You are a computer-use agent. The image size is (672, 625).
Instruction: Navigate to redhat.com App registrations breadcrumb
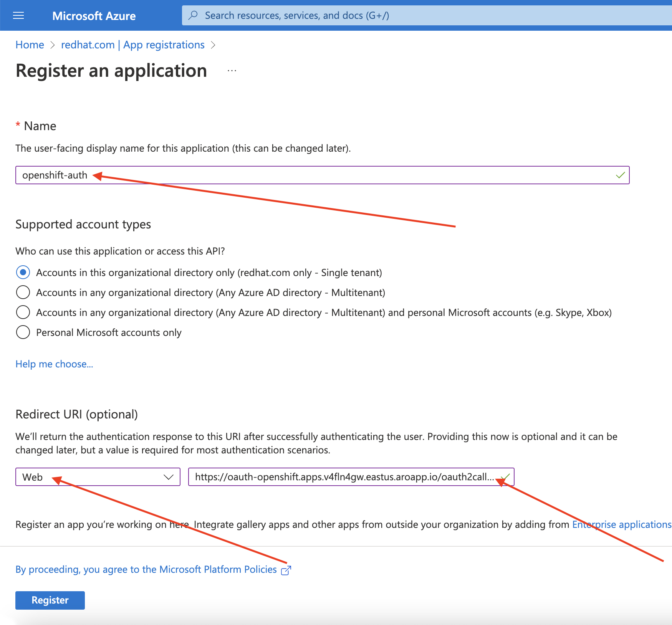point(132,45)
